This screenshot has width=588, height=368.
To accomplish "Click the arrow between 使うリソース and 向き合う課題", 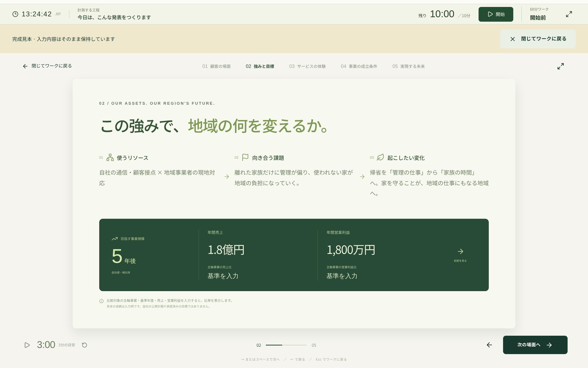I will coord(227,177).
